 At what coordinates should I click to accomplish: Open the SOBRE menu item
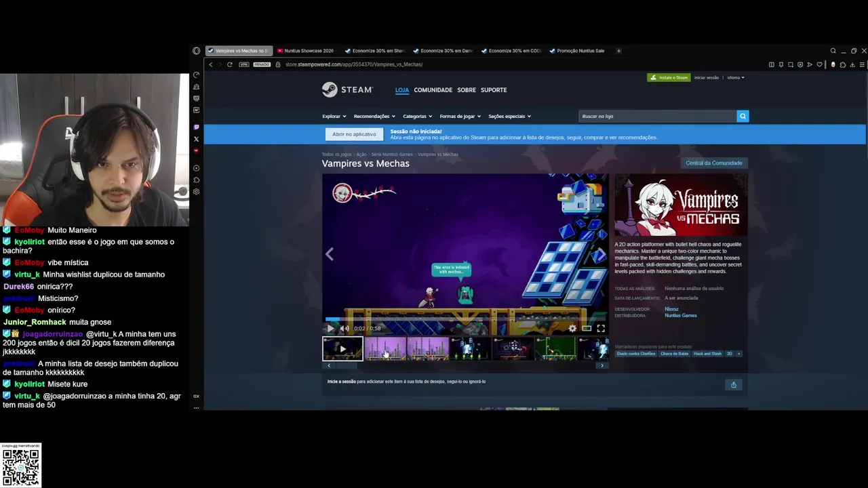point(467,89)
